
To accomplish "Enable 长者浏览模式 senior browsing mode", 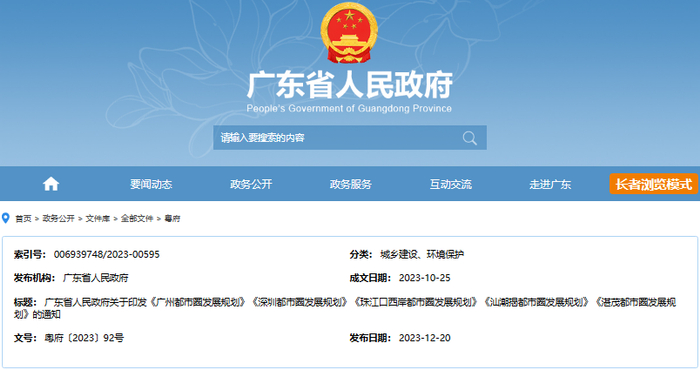I will click(x=654, y=184).
